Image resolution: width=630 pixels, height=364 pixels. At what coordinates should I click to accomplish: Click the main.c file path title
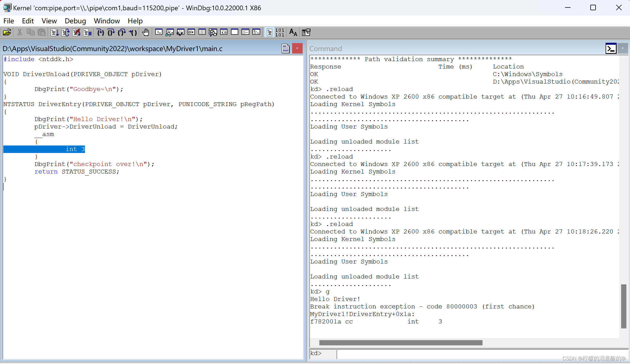pyautogui.click(x=112, y=49)
